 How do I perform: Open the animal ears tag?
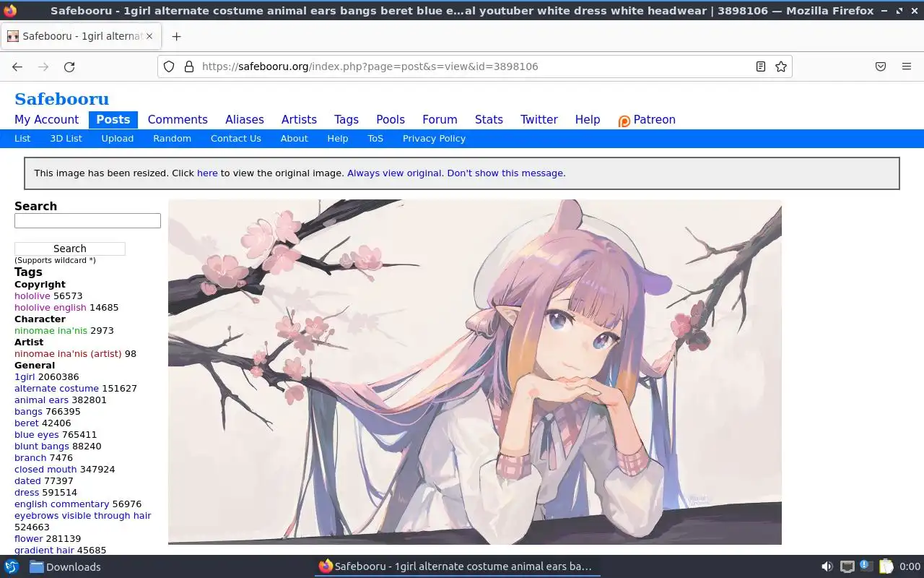pyautogui.click(x=41, y=400)
